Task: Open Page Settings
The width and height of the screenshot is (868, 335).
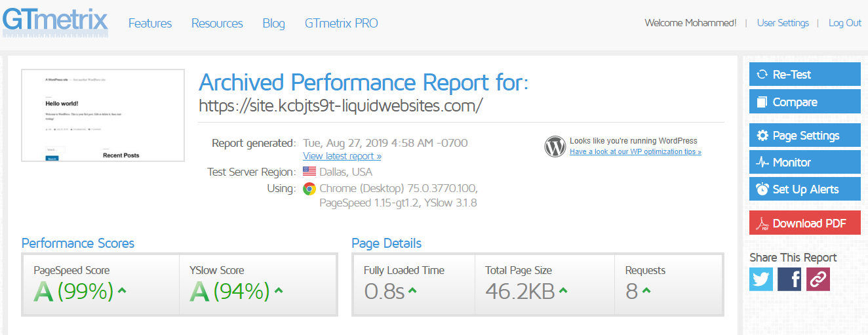Action: pyautogui.click(x=805, y=136)
